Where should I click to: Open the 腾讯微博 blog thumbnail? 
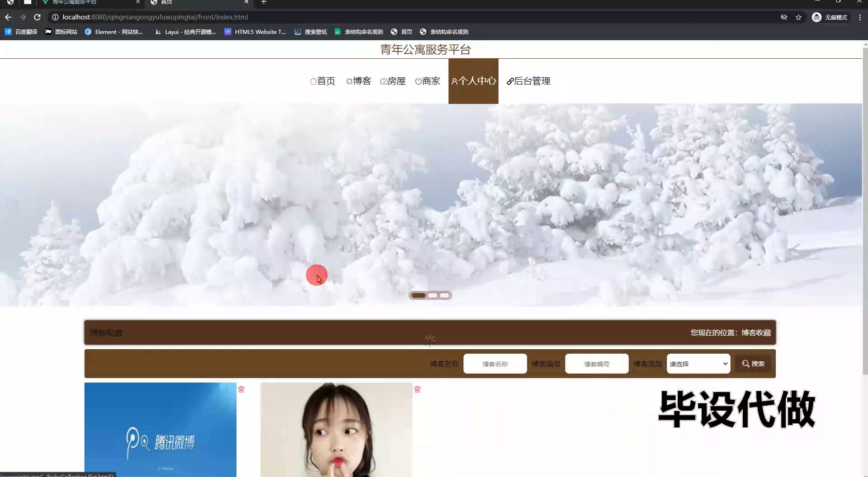pyautogui.click(x=160, y=430)
